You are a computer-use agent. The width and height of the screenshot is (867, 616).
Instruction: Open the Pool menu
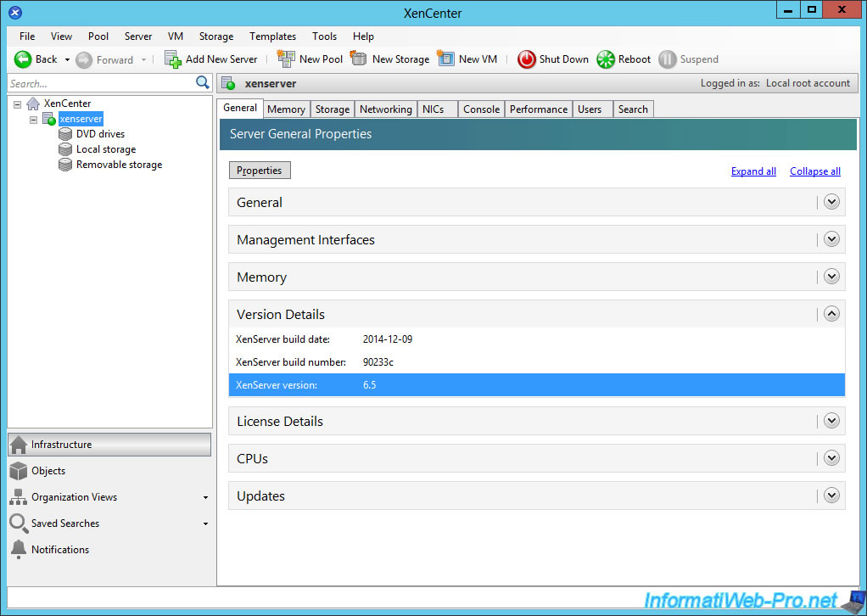(x=98, y=36)
